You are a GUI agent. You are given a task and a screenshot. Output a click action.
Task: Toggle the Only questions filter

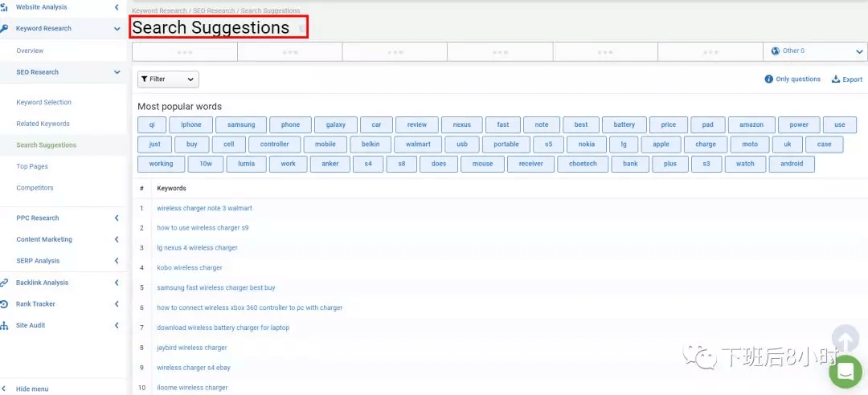[x=792, y=79]
